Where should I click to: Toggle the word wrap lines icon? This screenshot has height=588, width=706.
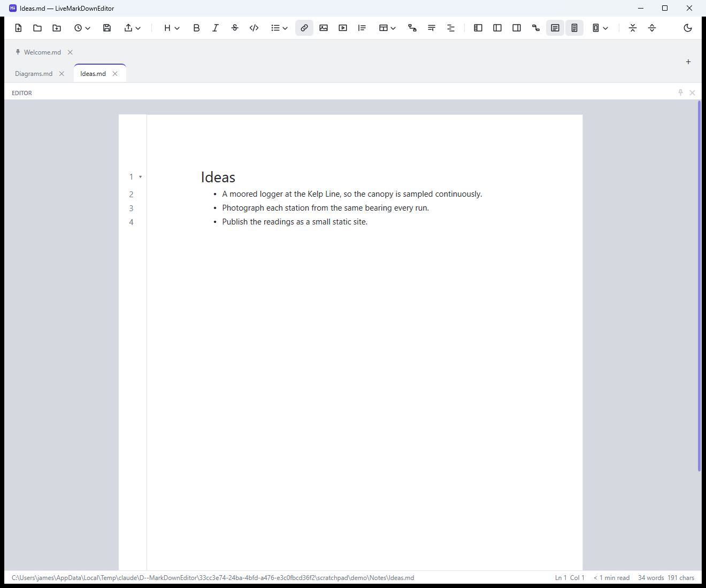click(432, 28)
